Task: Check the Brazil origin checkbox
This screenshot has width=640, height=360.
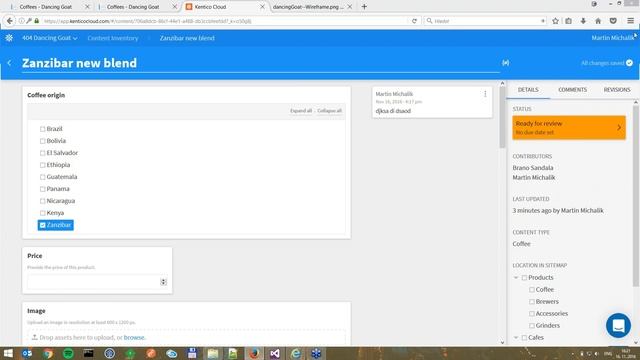Action: [x=42, y=129]
